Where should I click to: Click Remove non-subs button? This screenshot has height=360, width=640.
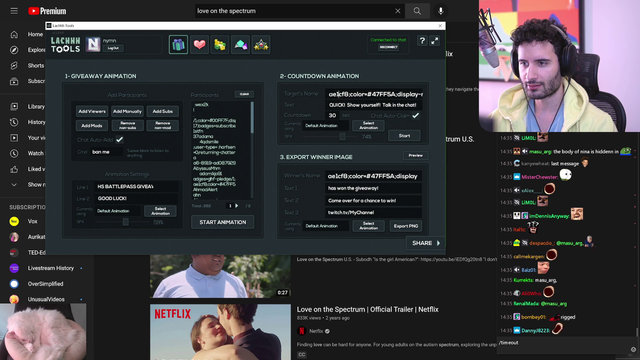tap(127, 126)
